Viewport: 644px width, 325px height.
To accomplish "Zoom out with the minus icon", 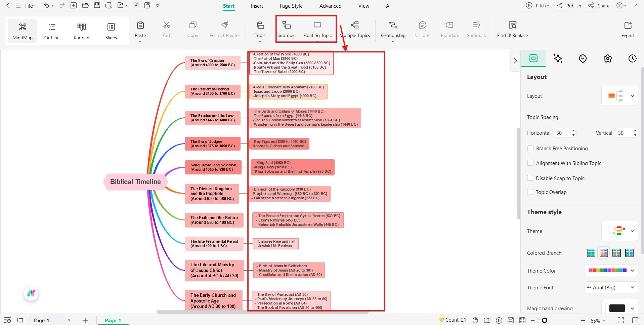I will [532, 321].
